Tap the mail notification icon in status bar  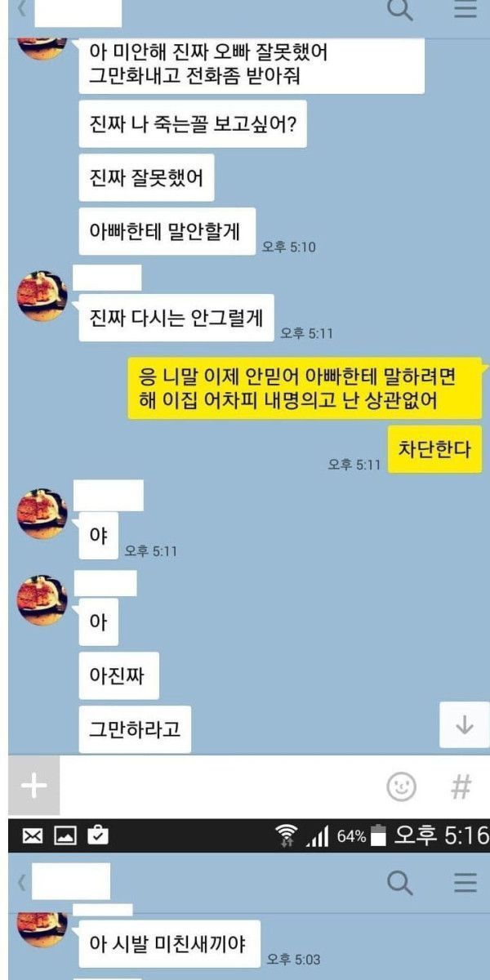(33, 835)
